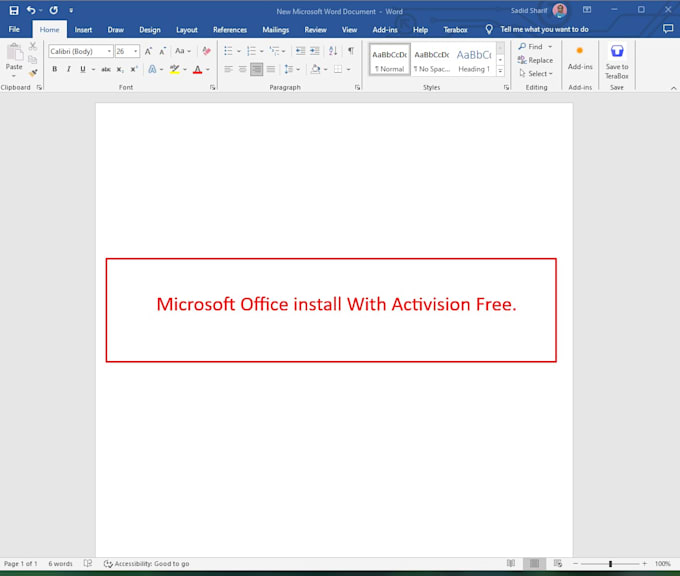Switch to the References tab
This screenshot has height=576, width=680.
(x=230, y=29)
